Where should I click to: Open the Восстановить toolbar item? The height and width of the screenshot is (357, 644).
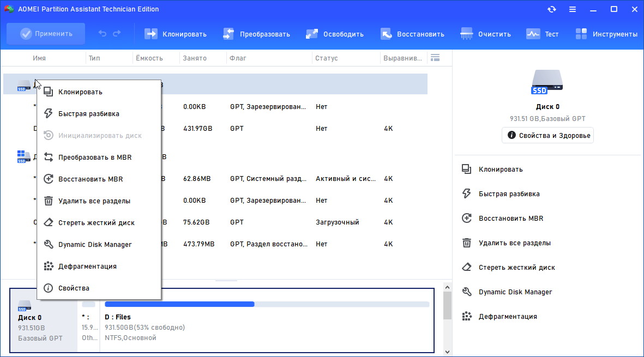[x=412, y=34]
